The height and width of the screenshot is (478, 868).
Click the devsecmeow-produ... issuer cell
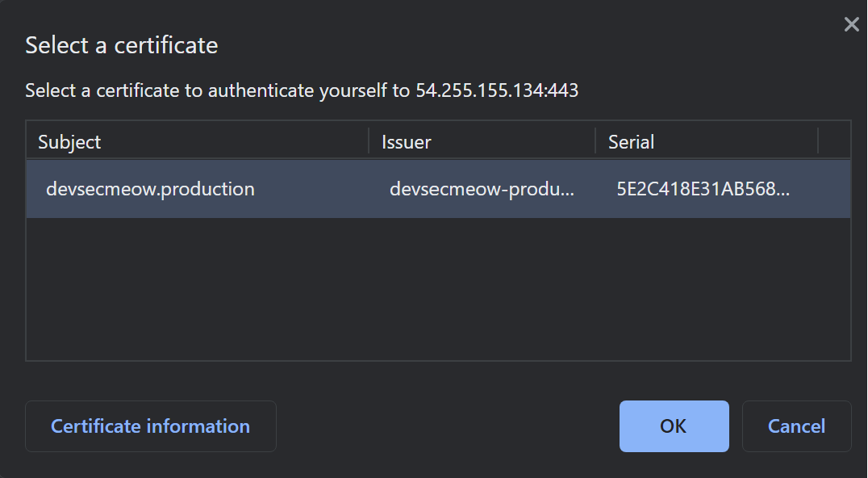[482, 189]
